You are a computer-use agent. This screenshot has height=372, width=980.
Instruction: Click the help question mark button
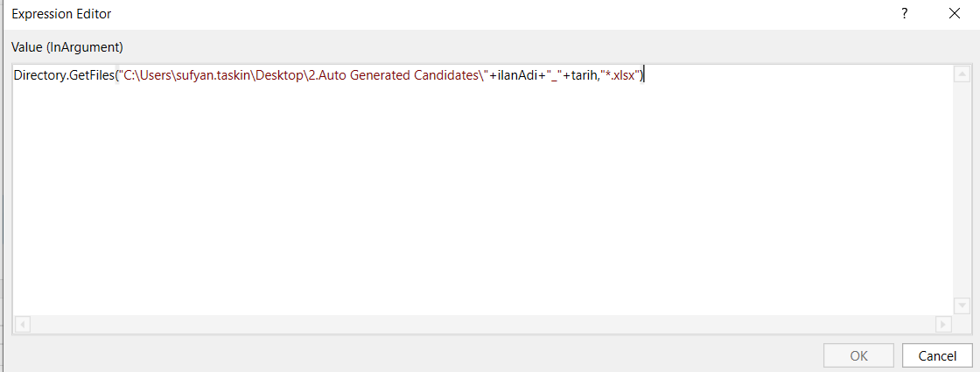coord(904,14)
